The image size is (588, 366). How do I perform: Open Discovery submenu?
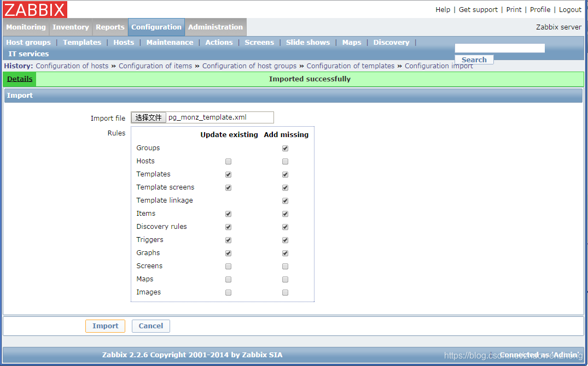click(392, 42)
